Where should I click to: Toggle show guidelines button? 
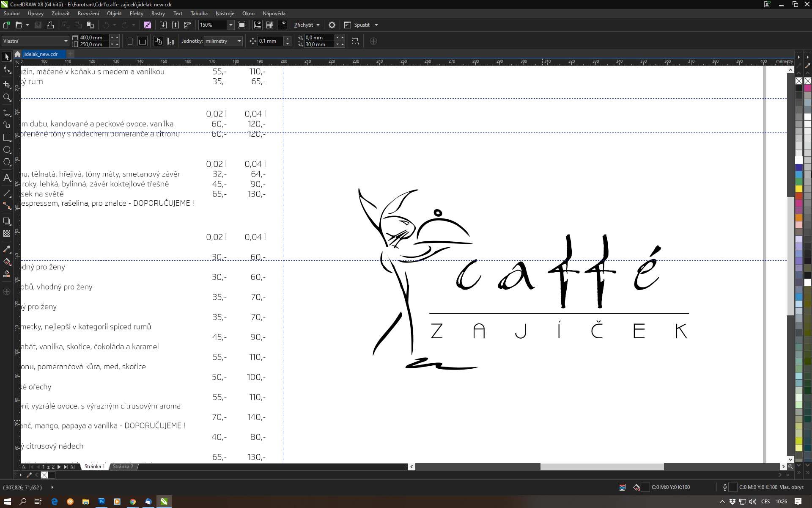pyautogui.click(x=282, y=25)
